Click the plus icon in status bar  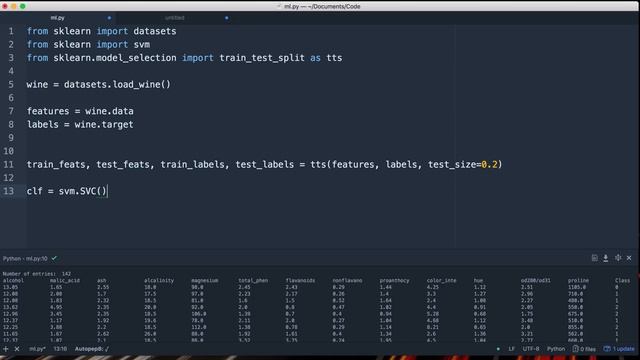(6, 349)
